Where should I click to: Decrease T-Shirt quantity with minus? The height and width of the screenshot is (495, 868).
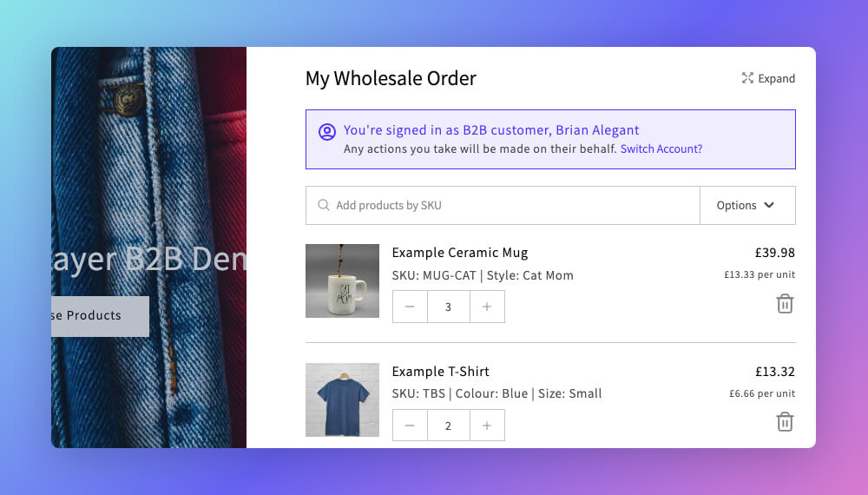pos(410,426)
